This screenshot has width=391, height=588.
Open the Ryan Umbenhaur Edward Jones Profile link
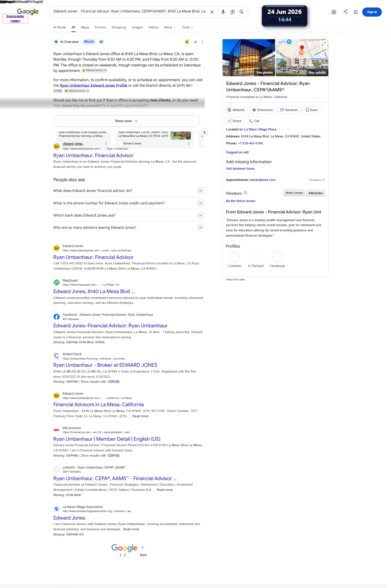click(93, 86)
